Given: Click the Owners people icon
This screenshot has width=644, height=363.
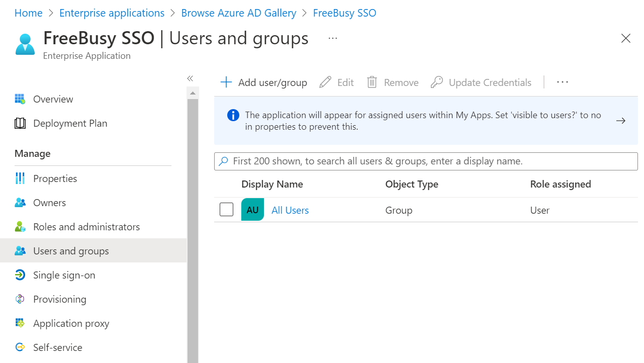Looking at the screenshot, I should 20,203.
